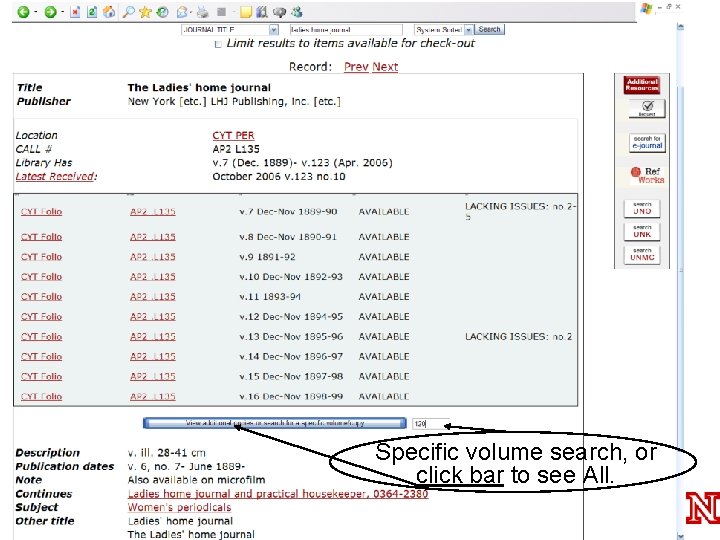Click October 2006 v.123 no.10 text

pyautogui.click(x=279, y=177)
